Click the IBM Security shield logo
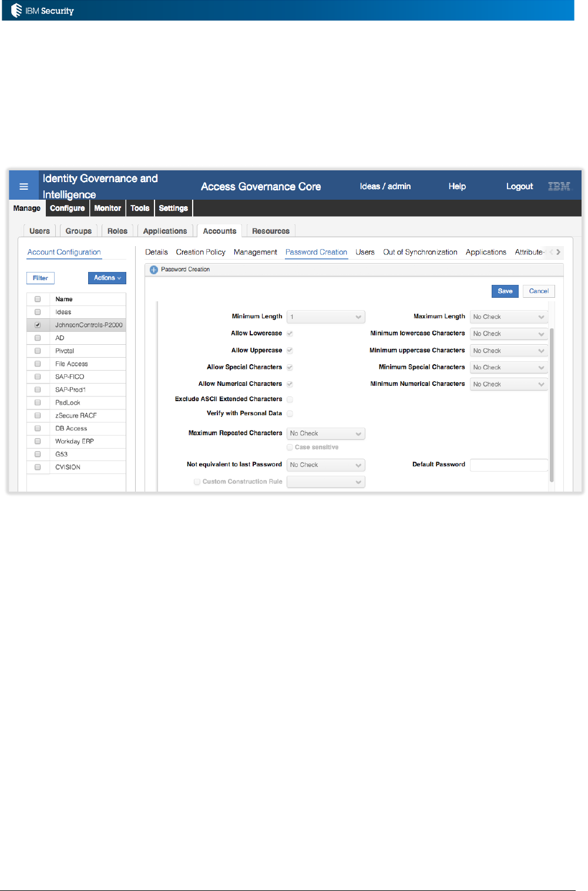588x891 pixels. pos(16,10)
